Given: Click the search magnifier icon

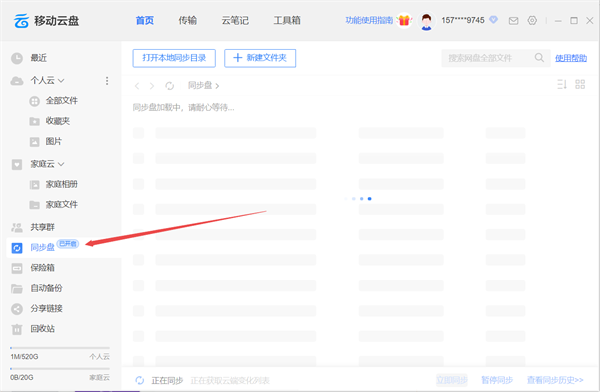Looking at the screenshot, I should coord(539,58).
